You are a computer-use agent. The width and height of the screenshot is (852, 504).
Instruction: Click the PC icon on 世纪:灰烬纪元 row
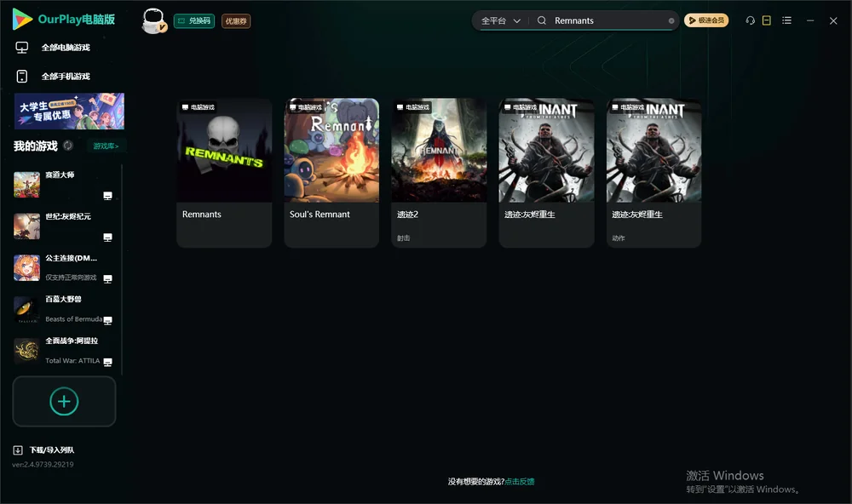[107, 238]
